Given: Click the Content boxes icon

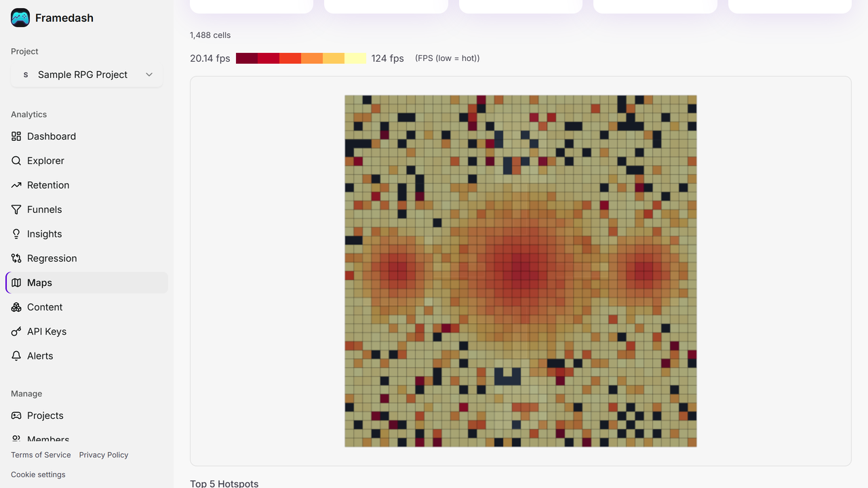Looking at the screenshot, I should click(x=16, y=307).
